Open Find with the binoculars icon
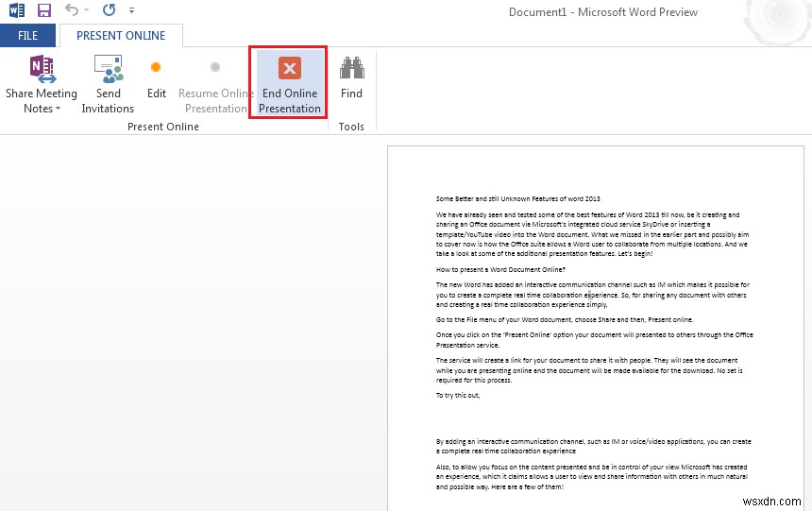The width and height of the screenshot is (812, 511). [x=351, y=77]
